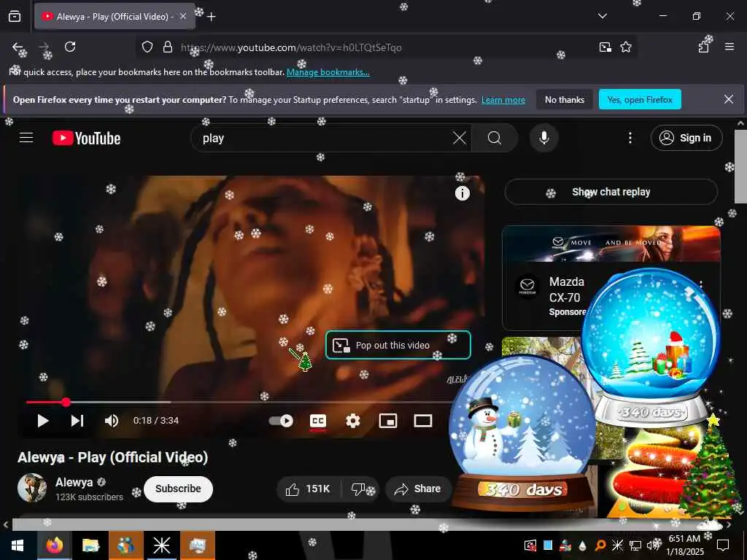747x560 pixels.
Task: Open the taskbar volume control
Action: click(x=651, y=545)
